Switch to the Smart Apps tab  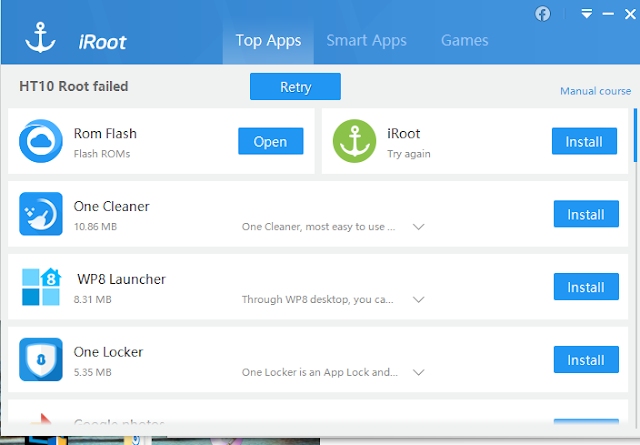[x=367, y=40]
